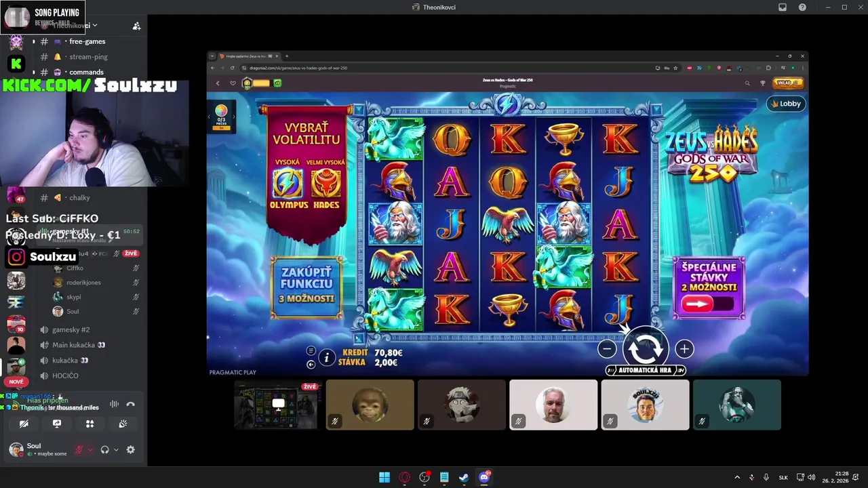The width and height of the screenshot is (868, 488).
Task: Open the free-games channel
Action: 87,41
